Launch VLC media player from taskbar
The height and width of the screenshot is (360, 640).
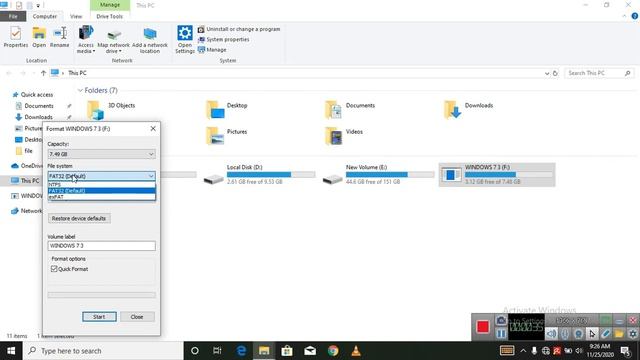click(356, 351)
